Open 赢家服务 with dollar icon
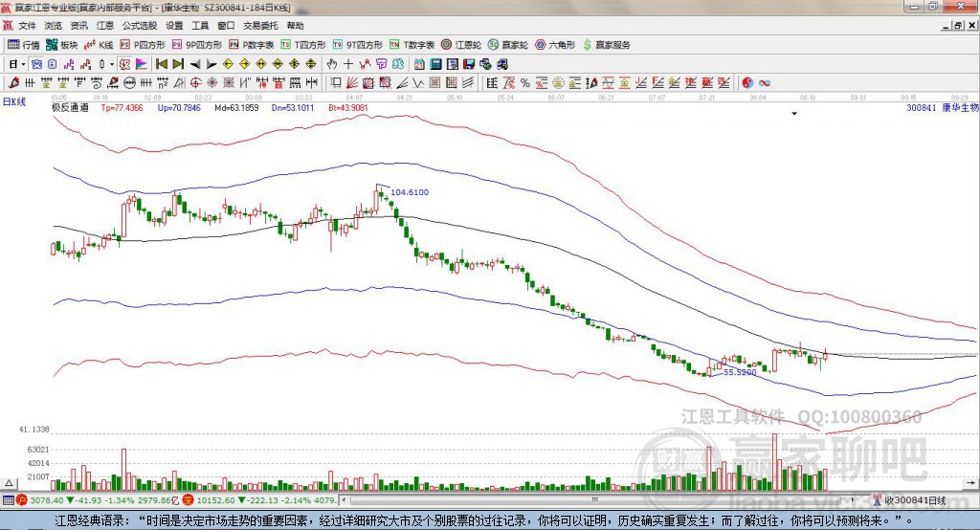 [x=606, y=45]
